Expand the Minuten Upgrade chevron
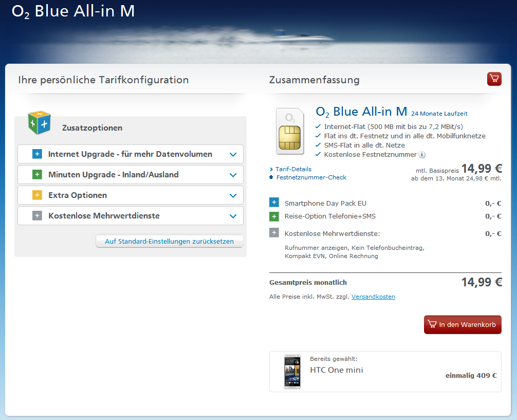The width and height of the screenshot is (517, 420). pyautogui.click(x=233, y=175)
